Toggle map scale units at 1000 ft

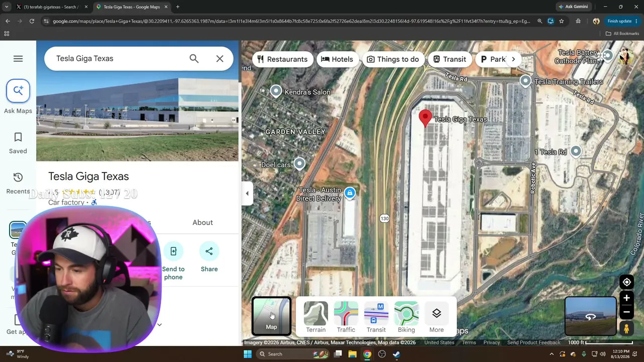point(600,343)
